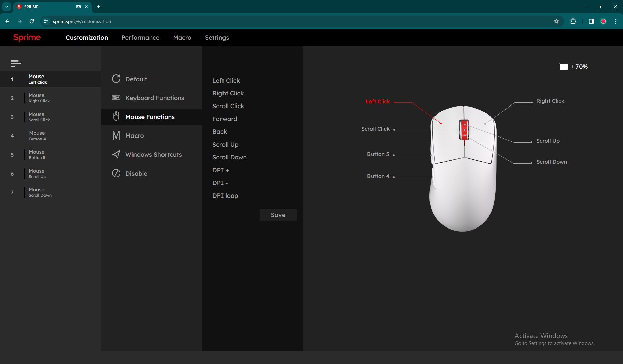Screen dimensions: 623x364
Task: Switch to the Performance tab
Action: click(x=141, y=38)
